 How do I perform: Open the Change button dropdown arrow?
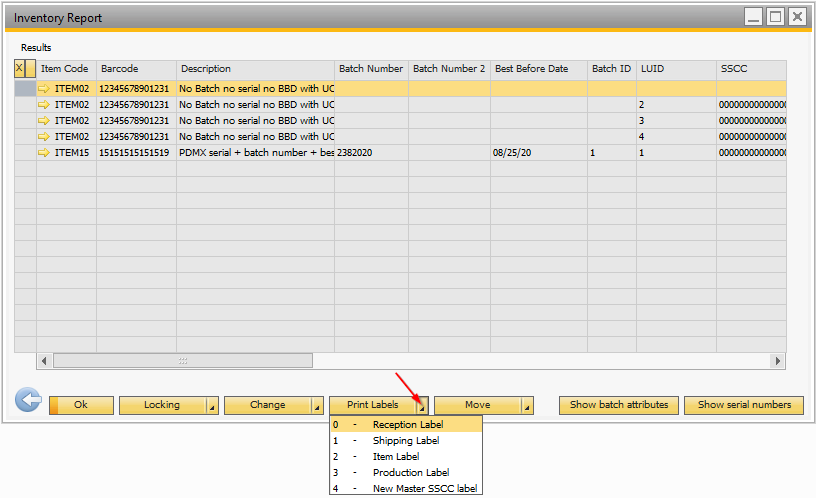[x=317, y=406]
